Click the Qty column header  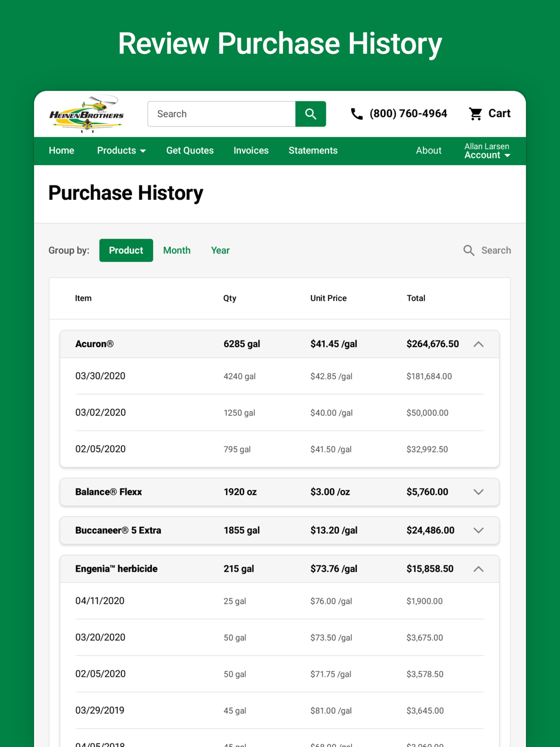click(230, 298)
